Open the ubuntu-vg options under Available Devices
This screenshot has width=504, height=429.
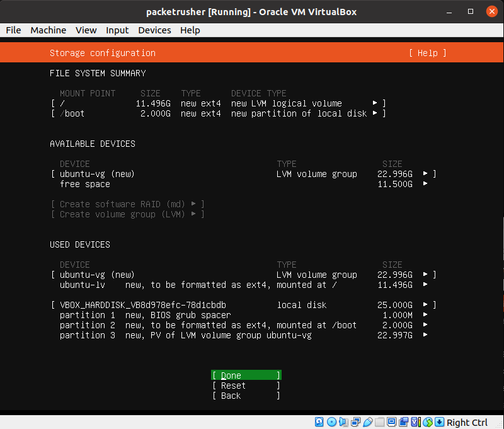[x=426, y=174]
